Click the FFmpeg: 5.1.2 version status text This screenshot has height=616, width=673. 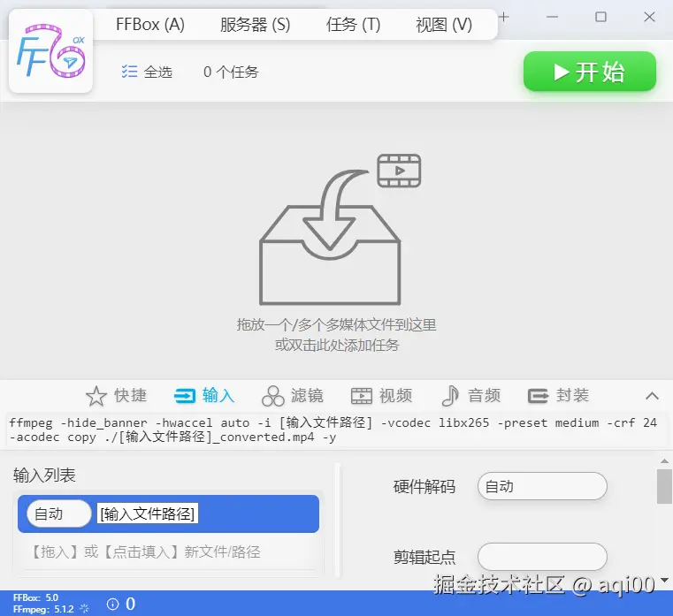click(43, 609)
